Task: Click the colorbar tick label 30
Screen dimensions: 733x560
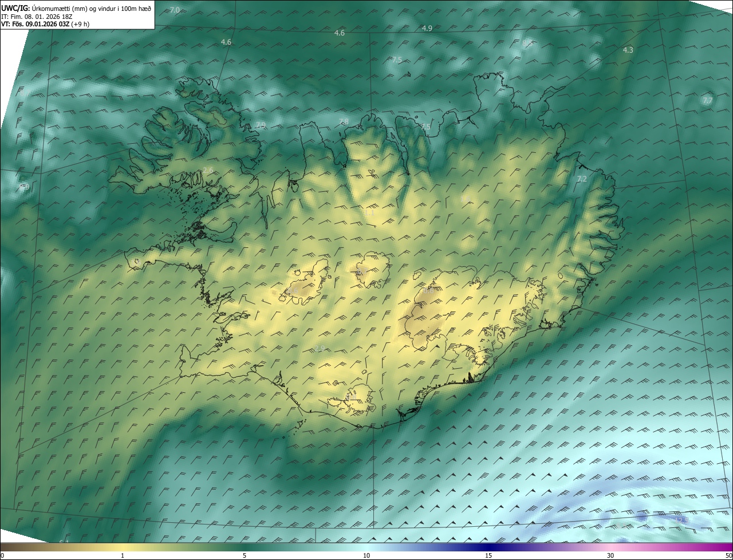Action: pos(610,555)
